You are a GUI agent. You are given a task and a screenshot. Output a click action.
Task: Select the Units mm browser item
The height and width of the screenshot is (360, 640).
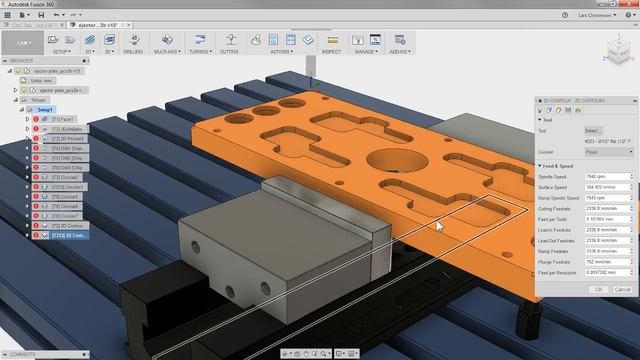point(37,81)
